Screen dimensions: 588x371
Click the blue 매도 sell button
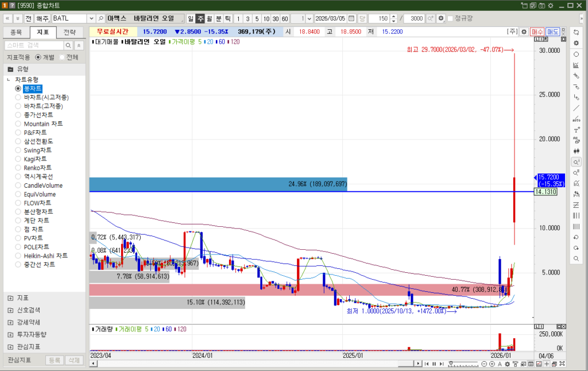(553, 32)
